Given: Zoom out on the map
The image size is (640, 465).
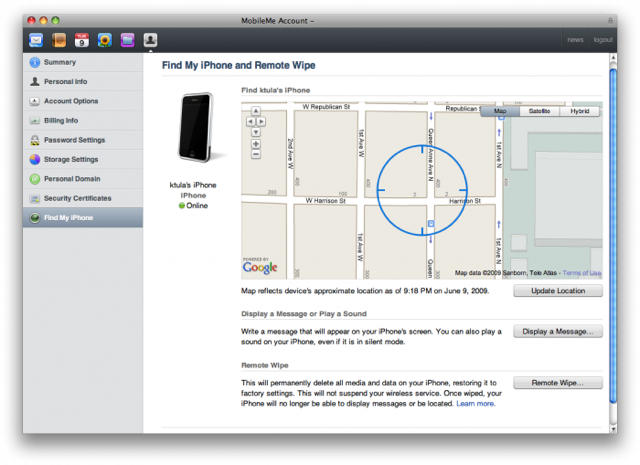Looking at the screenshot, I should 256,155.
